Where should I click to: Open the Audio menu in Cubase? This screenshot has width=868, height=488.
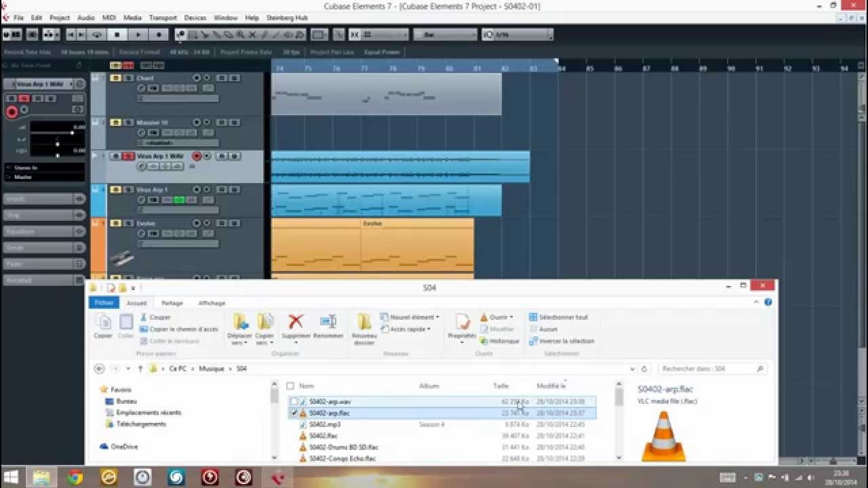[86, 18]
